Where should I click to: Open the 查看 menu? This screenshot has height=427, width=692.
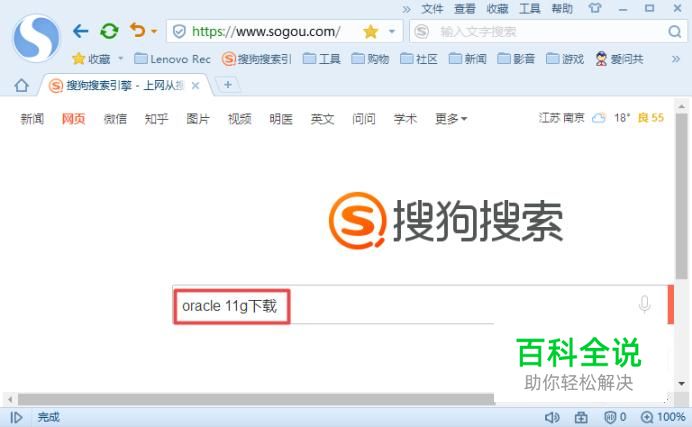(465, 8)
